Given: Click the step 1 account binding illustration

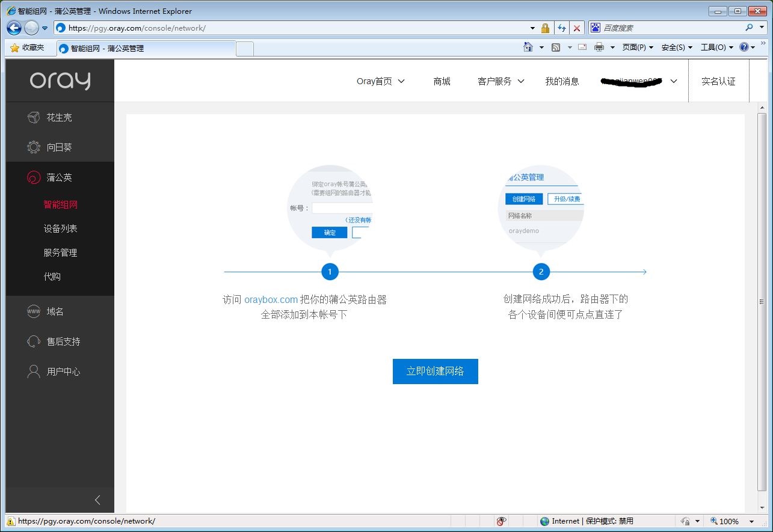Looking at the screenshot, I should click(x=330, y=210).
